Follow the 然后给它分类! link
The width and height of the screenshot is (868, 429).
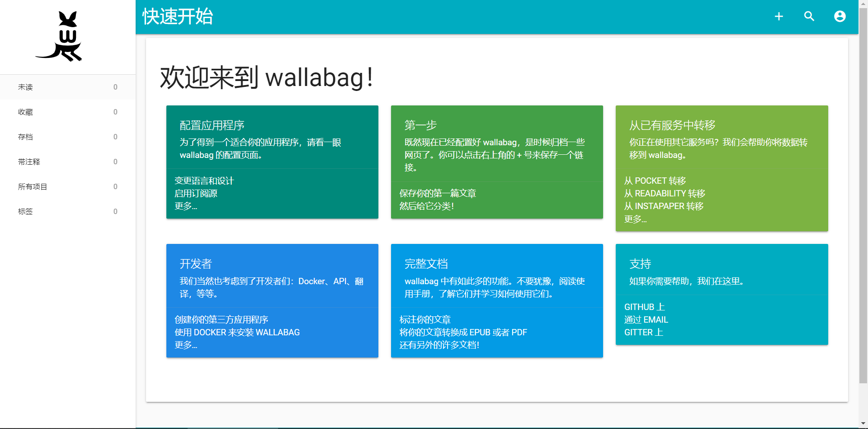pos(426,206)
